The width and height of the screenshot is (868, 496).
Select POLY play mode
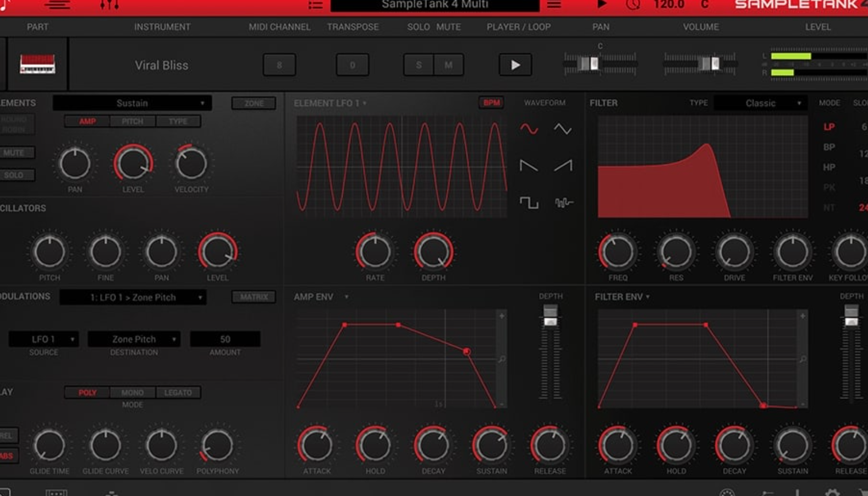[x=87, y=393]
